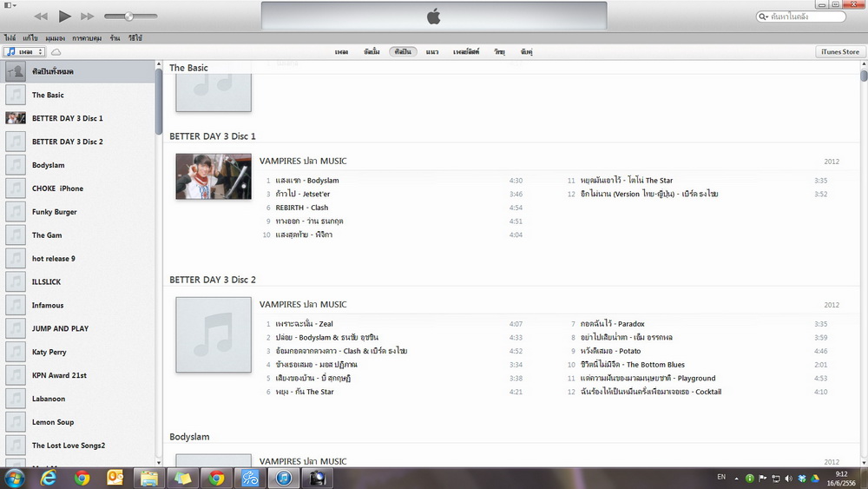Click the sidebar vertical scrollbar thumb
This screenshot has height=489, width=868.
(159, 101)
